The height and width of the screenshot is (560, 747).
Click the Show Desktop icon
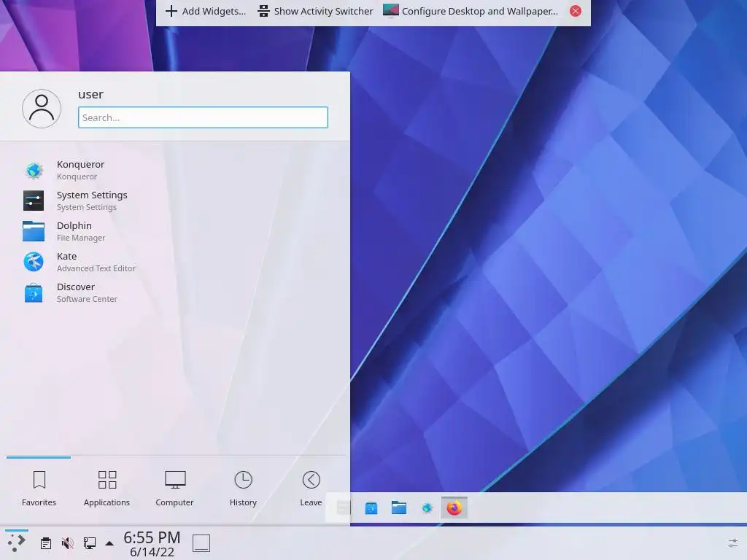[x=201, y=542]
